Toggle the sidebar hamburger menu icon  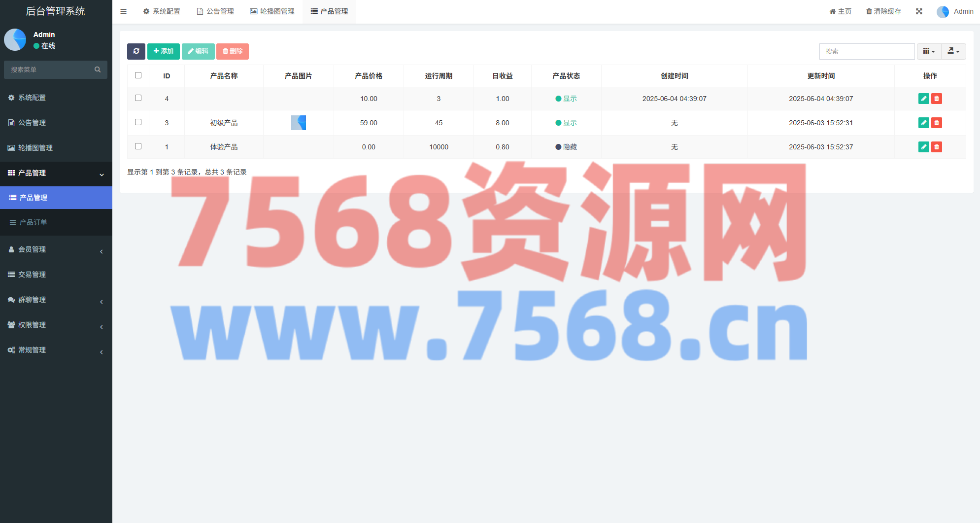coord(124,11)
